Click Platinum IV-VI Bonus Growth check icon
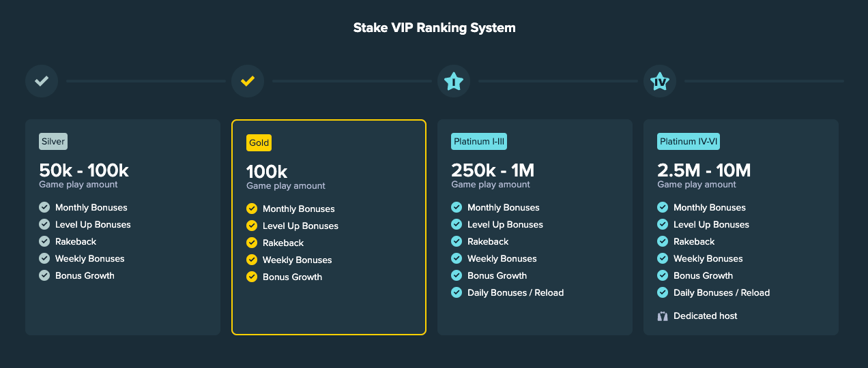The width and height of the screenshot is (868, 368). tap(663, 275)
